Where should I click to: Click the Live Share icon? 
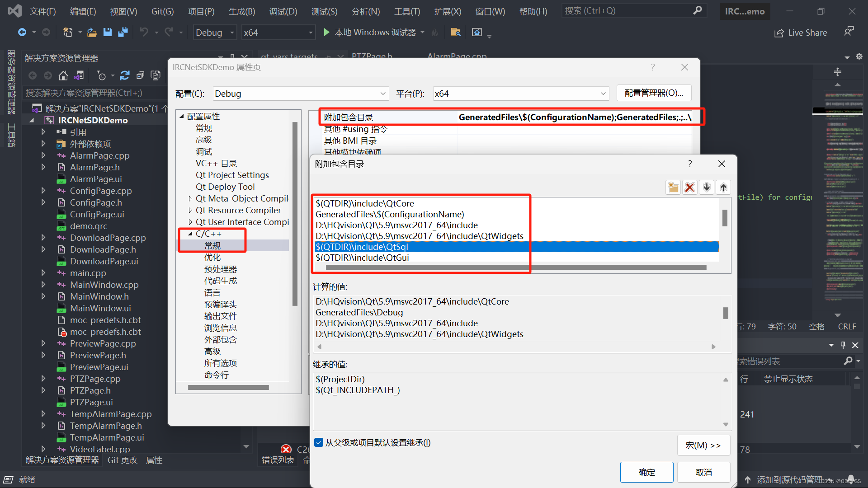tap(779, 33)
